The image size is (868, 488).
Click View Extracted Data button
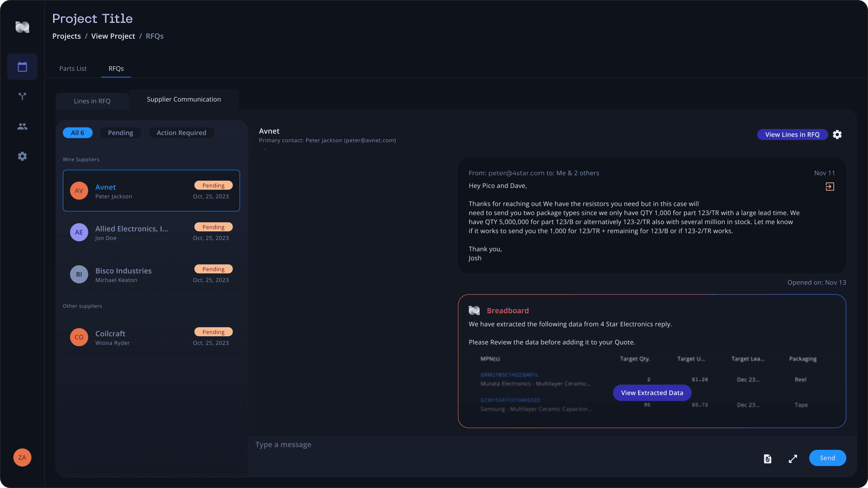coord(652,393)
